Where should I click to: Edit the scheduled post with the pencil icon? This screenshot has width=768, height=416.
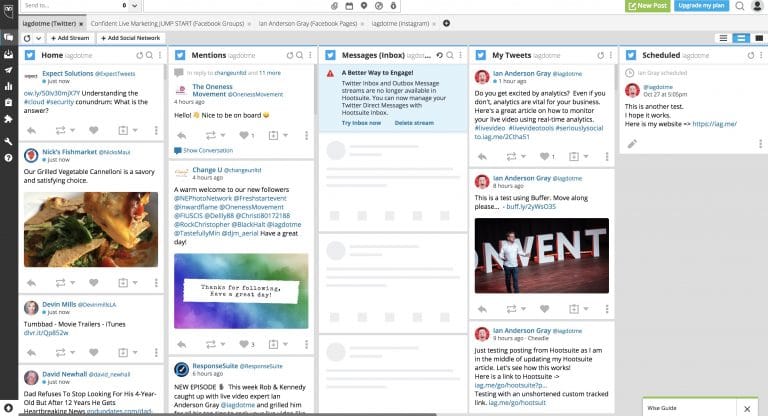[632, 144]
